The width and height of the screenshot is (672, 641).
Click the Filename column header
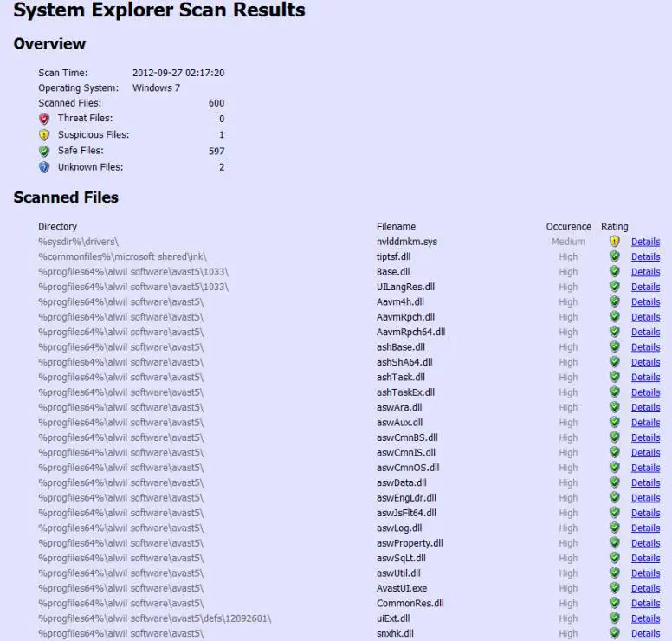click(x=396, y=227)
